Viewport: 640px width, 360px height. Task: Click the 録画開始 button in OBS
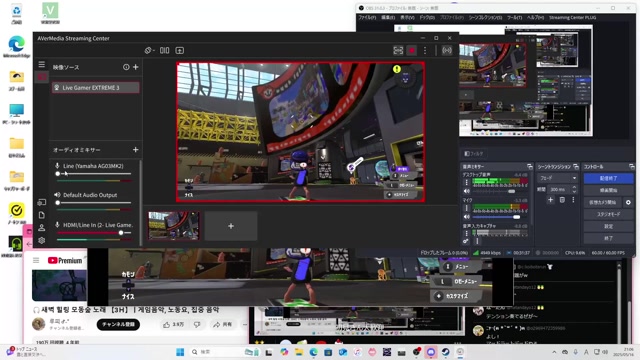[608, 190]
